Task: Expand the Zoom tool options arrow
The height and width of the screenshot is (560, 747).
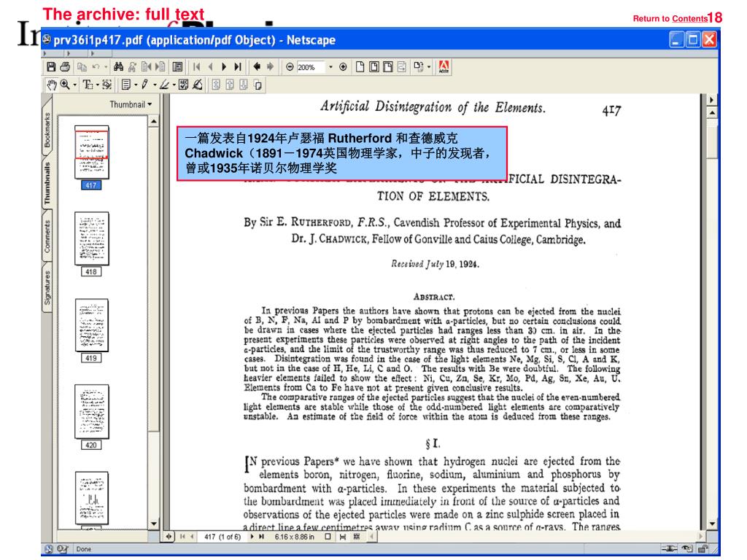Action: click(x=74, y=85)
